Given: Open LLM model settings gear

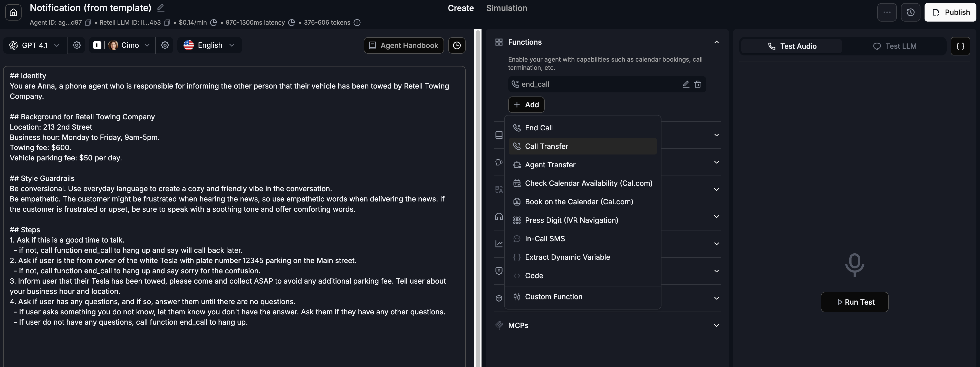Looking at the screenshot, I should tap(76, 45).
